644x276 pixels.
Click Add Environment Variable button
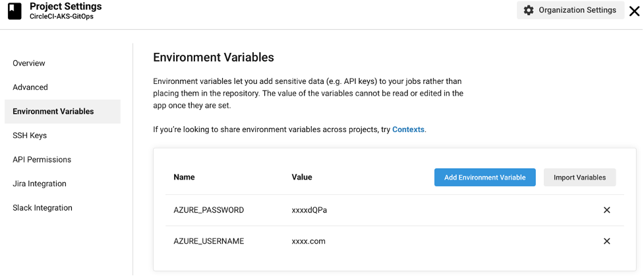coord(484,178)
